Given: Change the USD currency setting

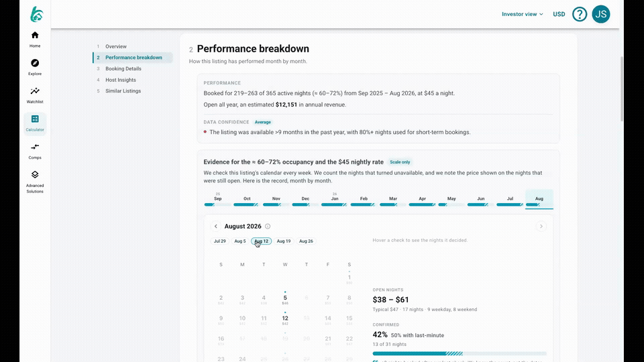Looking at the screenshot, I should pyautogui.click(x=559, y=14).
